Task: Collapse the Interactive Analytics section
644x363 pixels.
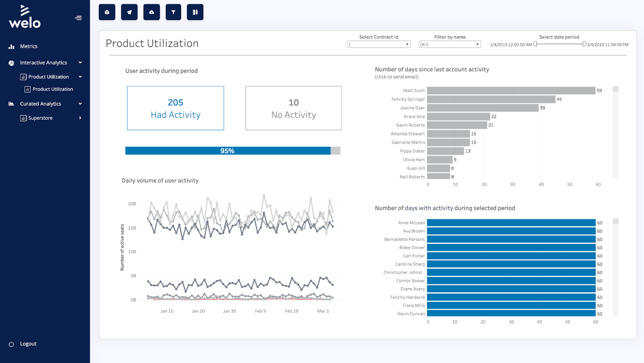Action: [80, 62]
